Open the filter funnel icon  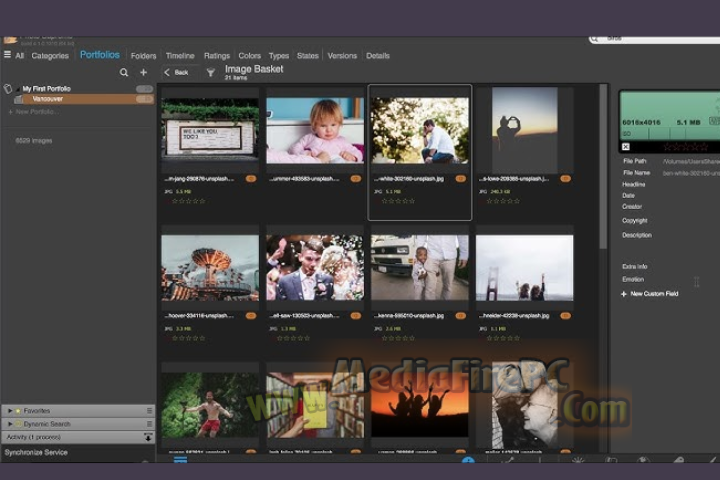click(210, 73)
